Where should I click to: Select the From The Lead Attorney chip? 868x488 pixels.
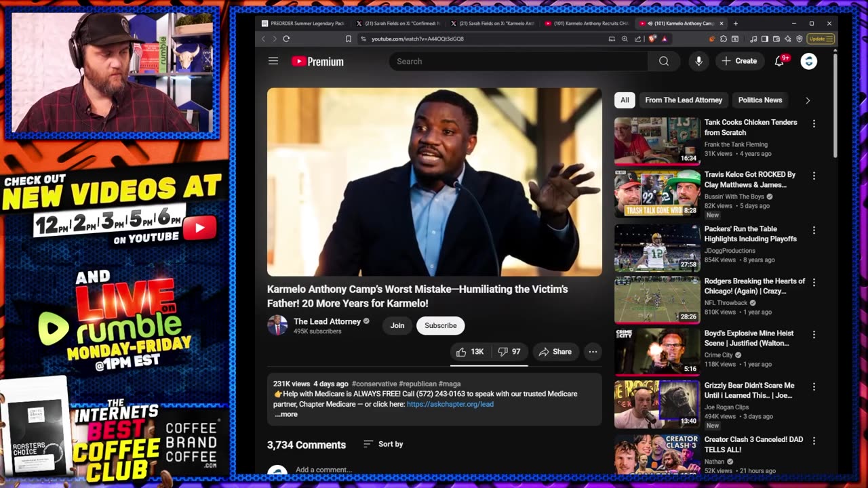point(684,100)
